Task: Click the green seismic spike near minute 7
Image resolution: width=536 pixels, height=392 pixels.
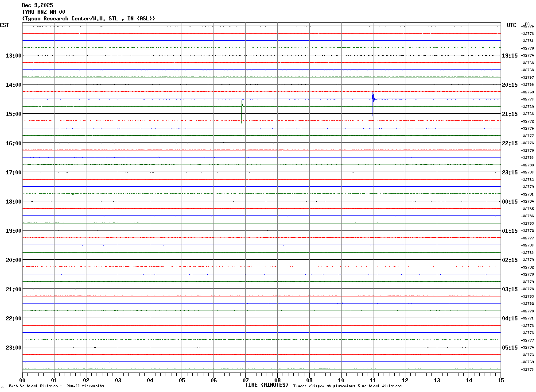Action: [242, 111]
